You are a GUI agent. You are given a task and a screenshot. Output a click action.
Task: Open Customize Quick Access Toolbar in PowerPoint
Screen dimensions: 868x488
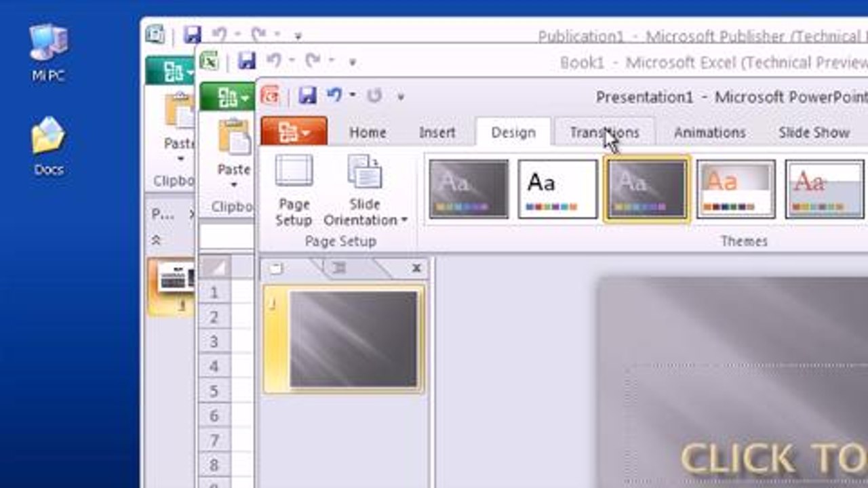click(401, 97)
